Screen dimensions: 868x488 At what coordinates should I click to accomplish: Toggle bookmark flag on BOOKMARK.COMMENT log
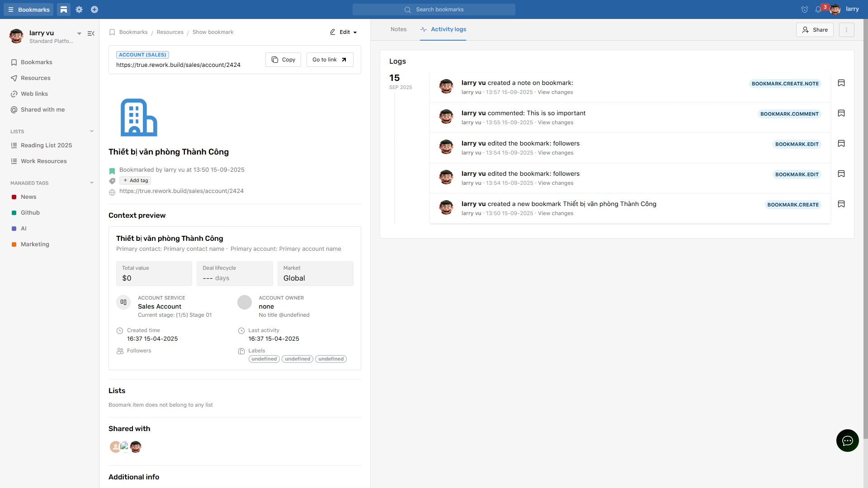pyautogui.click(x=841, y=113)
